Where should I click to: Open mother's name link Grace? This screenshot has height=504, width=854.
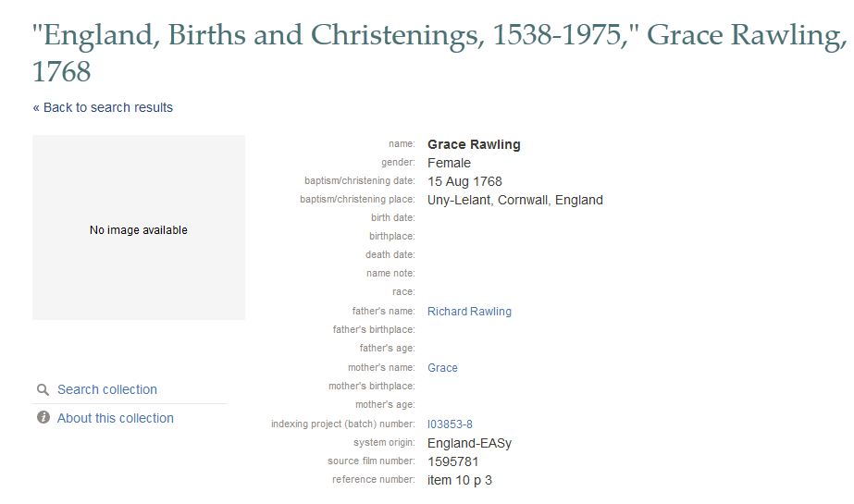(442, 368)
